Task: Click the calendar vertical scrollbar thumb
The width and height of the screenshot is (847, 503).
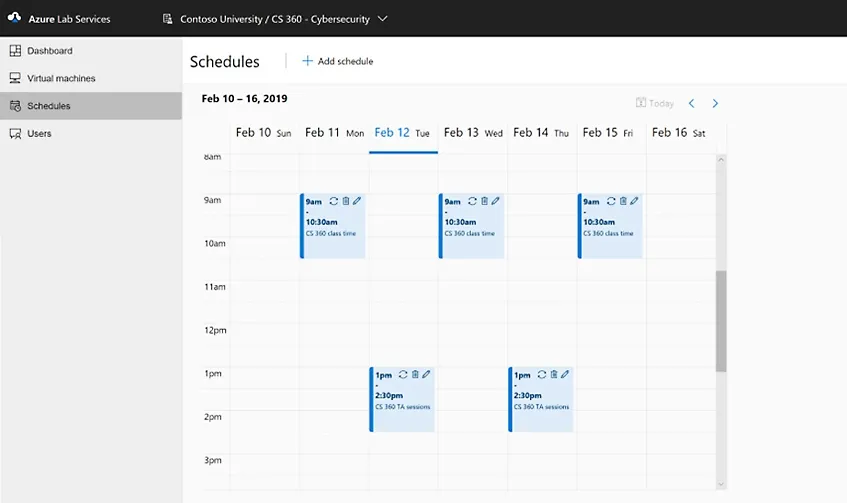Action: tap(721, 320)
